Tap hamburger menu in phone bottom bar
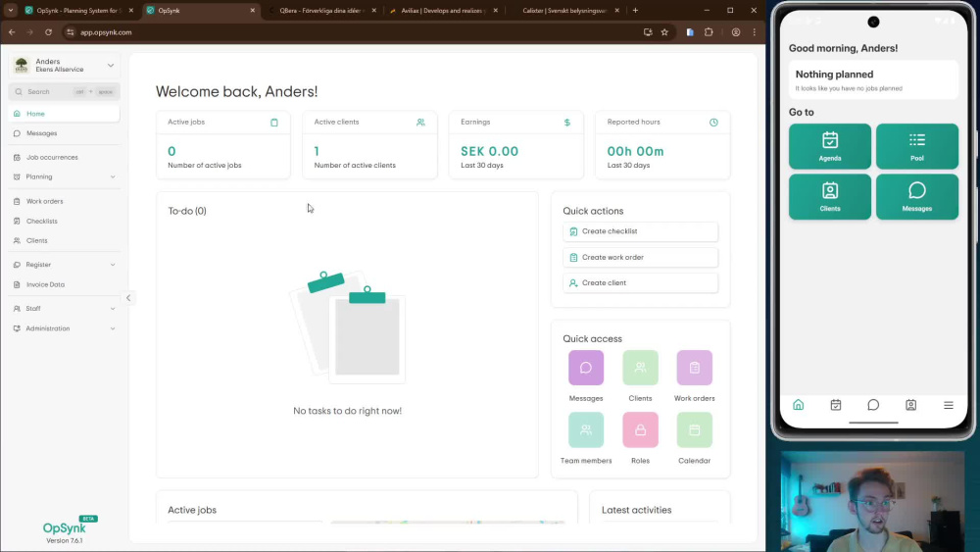Image resolution: width=980 pixels, height=552 pixels. 948,405
